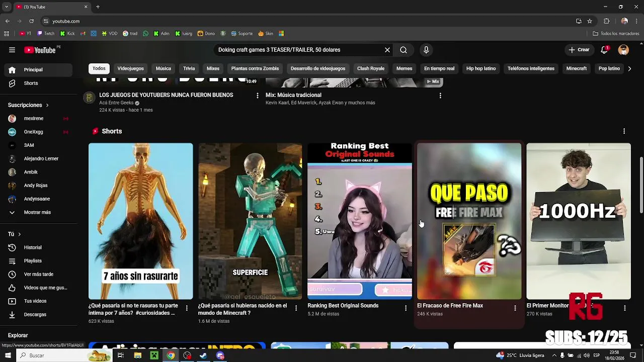644x362 pixels.
Task: Click the Acá Entre Geeks channel name
Action: (x=116, y=103)
